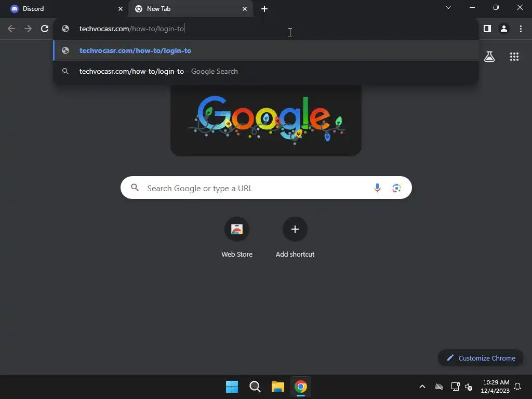Open the Google holiday lights doodle

(265, 121)
